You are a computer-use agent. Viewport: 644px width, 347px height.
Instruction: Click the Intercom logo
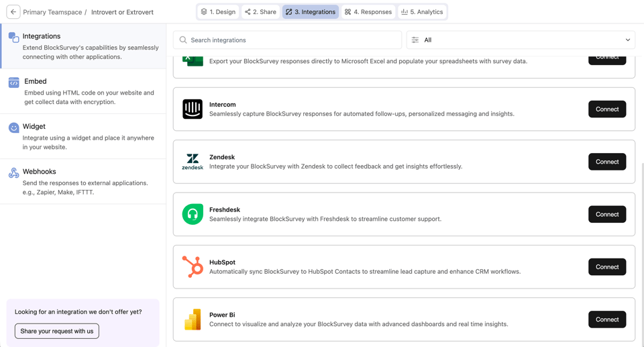193,109
